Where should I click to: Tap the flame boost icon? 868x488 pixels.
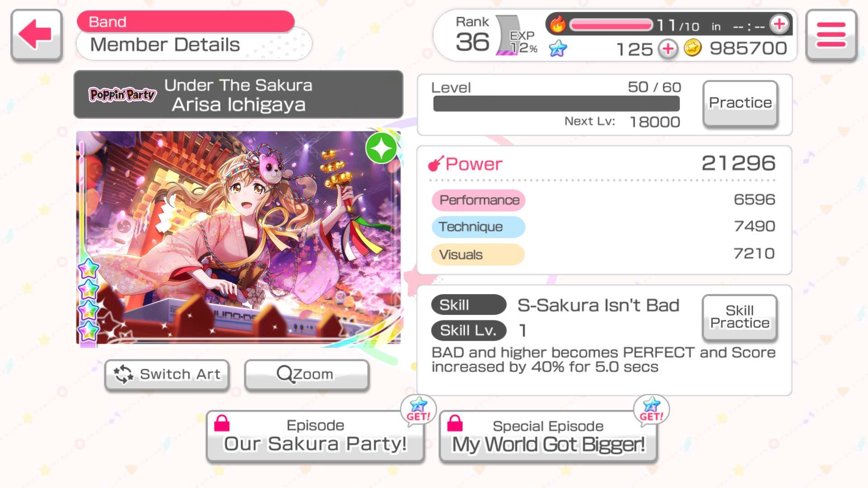point(558,24)
